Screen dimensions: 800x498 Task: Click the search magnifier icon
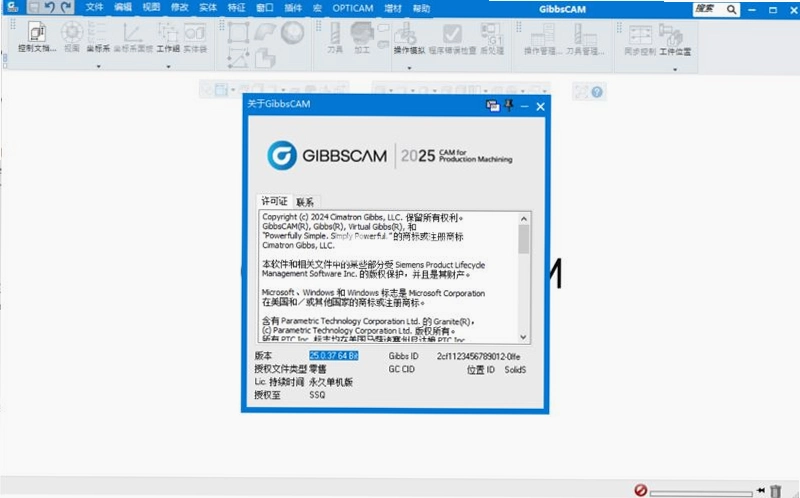(731, 9)
